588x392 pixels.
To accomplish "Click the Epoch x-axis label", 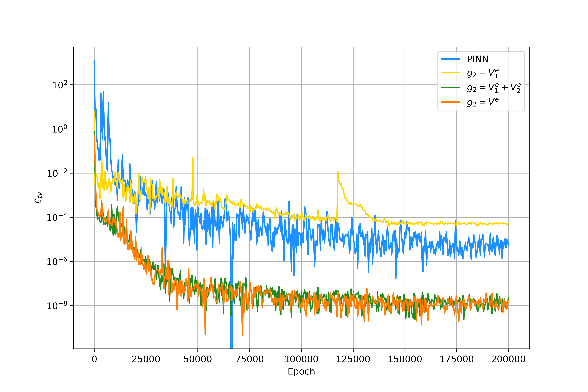I will 301,371.
